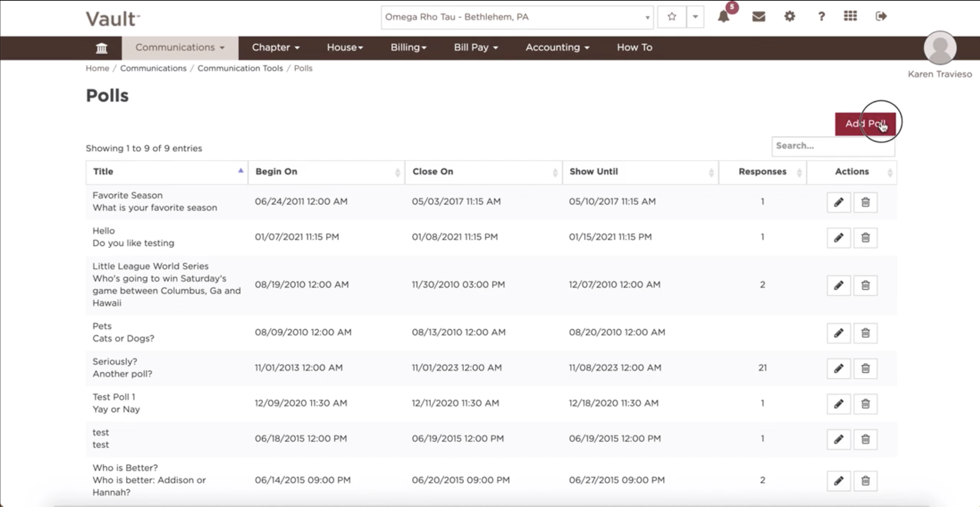Expand the Accounting menu

pyautogui.click(x=557, y=47)
